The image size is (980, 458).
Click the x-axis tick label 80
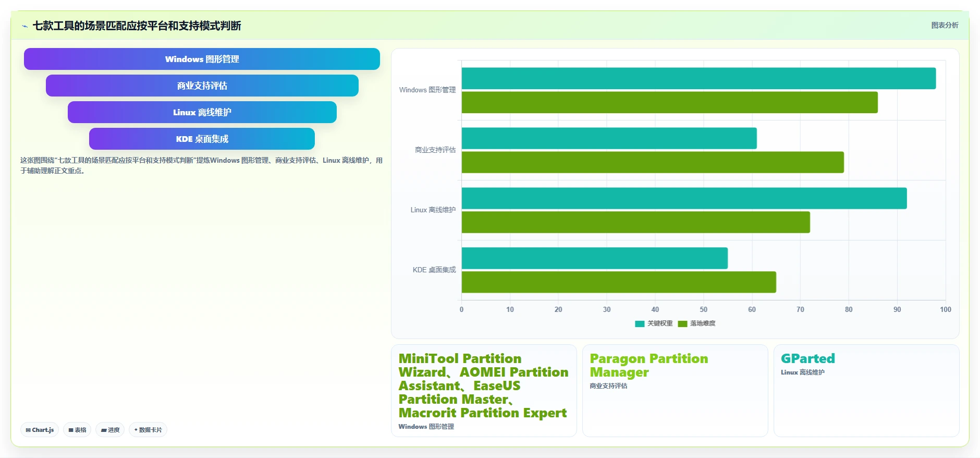point(849,309)
